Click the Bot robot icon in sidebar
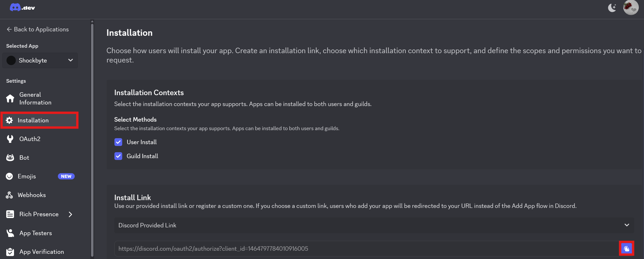The width and height of the screenshot is (644, 259). pyautogui.click(x=10, y=158)
